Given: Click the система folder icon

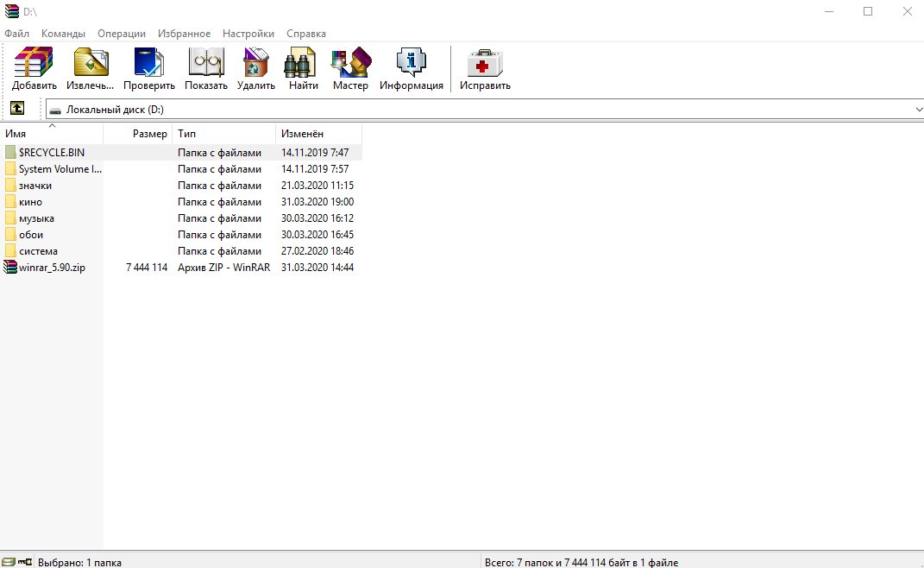Looking at the screenshot, I should pyautogui.click(x=10, y=251).
